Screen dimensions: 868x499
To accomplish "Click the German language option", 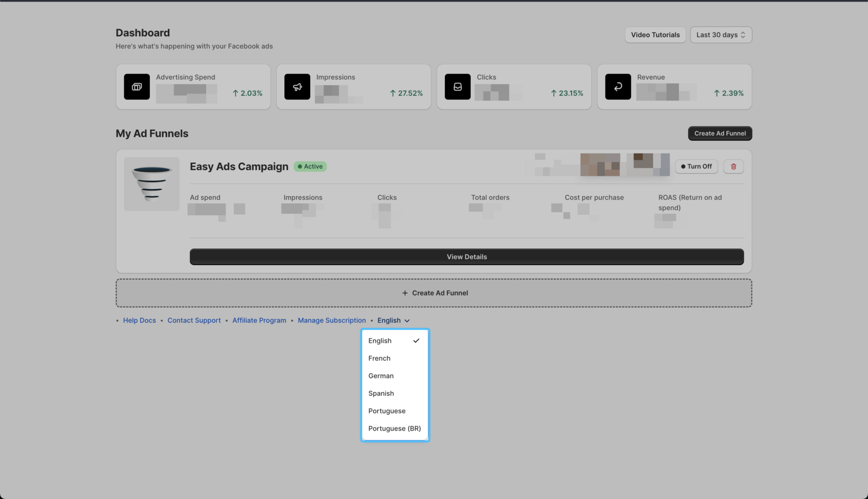I will tap(381, 376).
